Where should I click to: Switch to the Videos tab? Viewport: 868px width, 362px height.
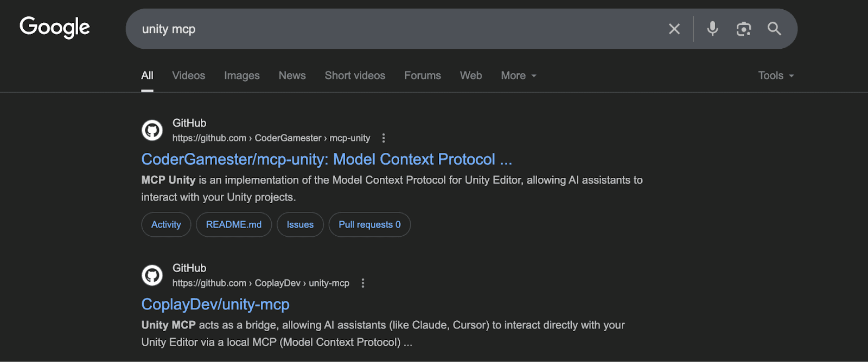(x=188, y=76)
